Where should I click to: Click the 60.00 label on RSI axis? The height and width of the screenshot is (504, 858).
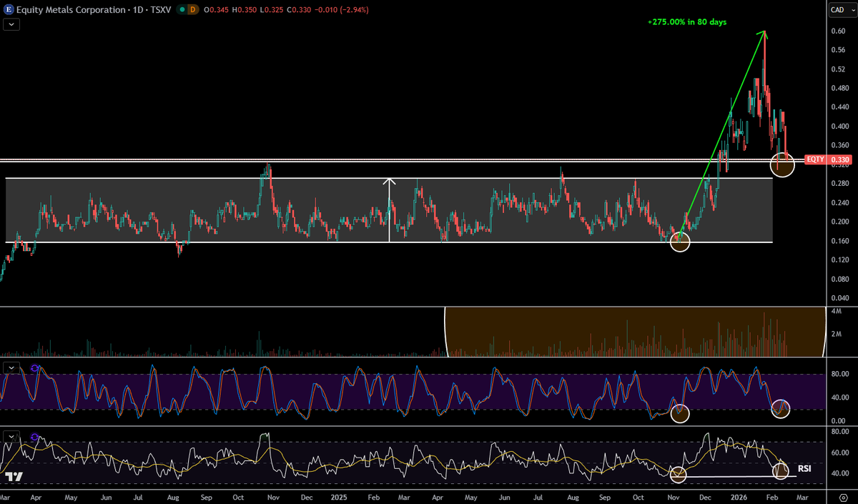(839, 453)
